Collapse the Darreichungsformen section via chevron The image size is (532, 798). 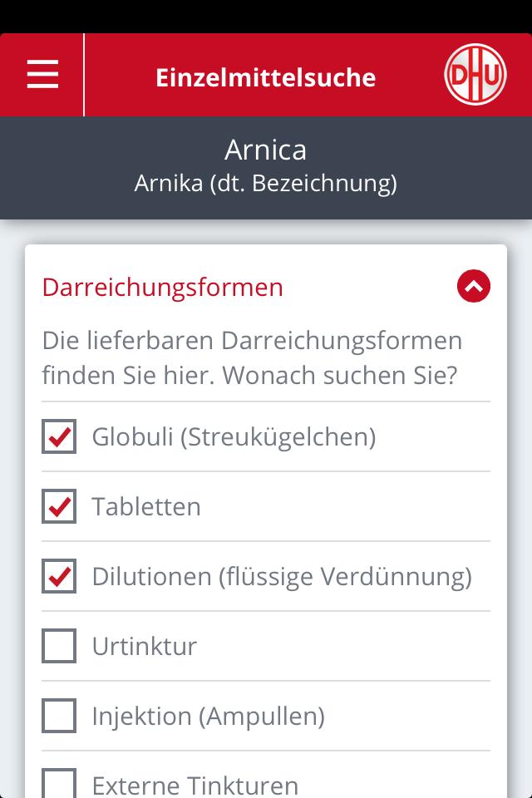pyautogui.click(x=473, y=286)
